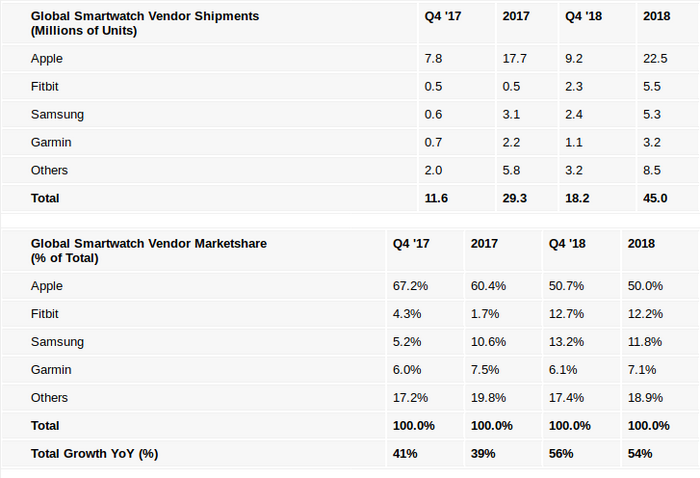The image size is (700, 478).
Task: Select the Q4 '17 header in Shipments table
Action: click(x=442, y=16)
